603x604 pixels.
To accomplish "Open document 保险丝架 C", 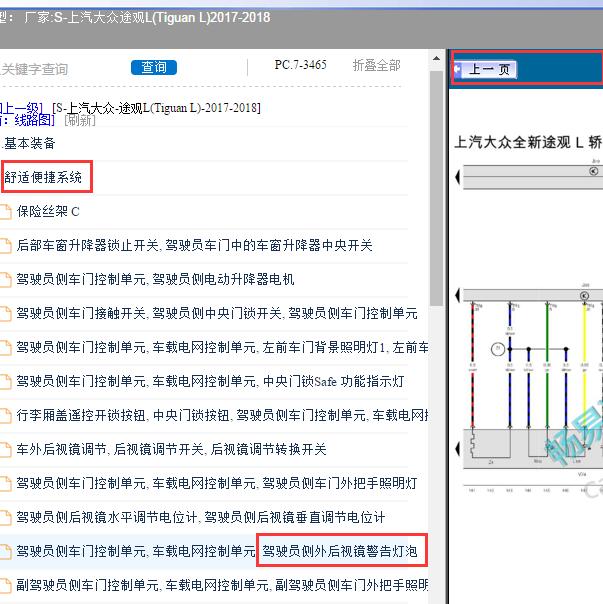I will coord(48,211).
